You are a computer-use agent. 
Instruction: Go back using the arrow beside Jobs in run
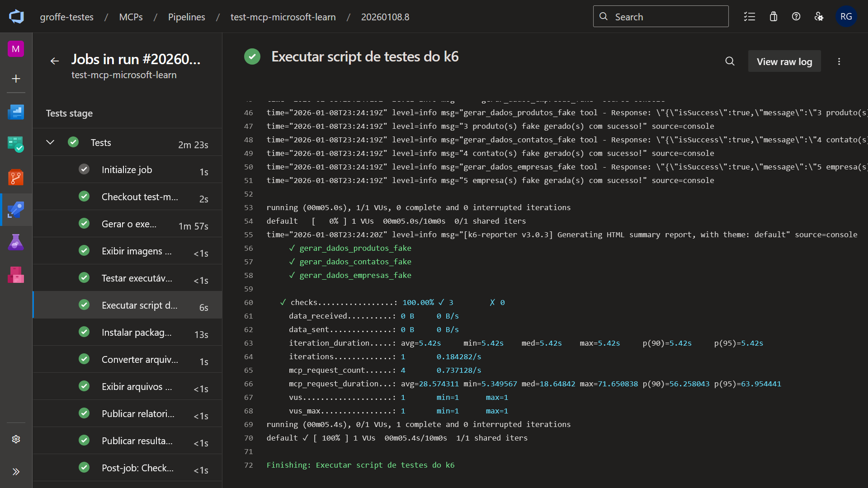point(55,61)
